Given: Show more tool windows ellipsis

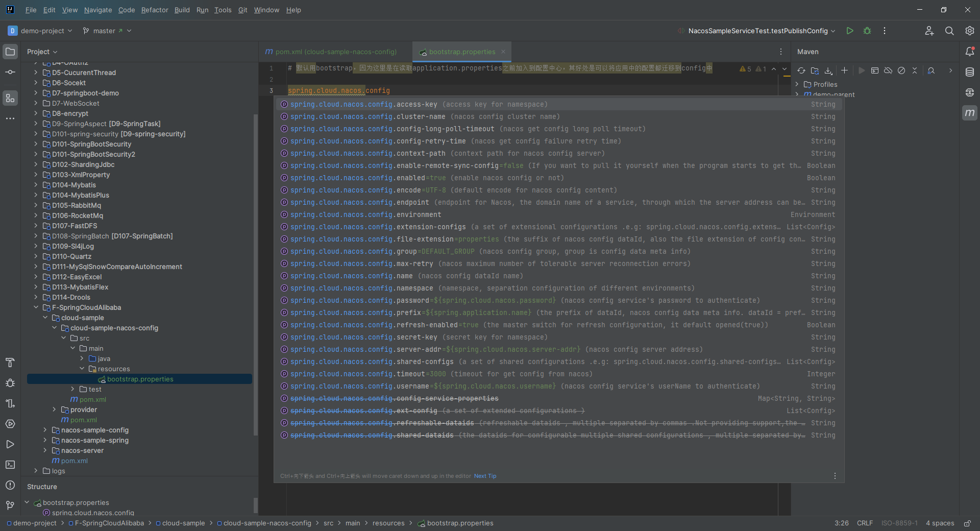Looking at the screenshot, I should tap(10, 118).
